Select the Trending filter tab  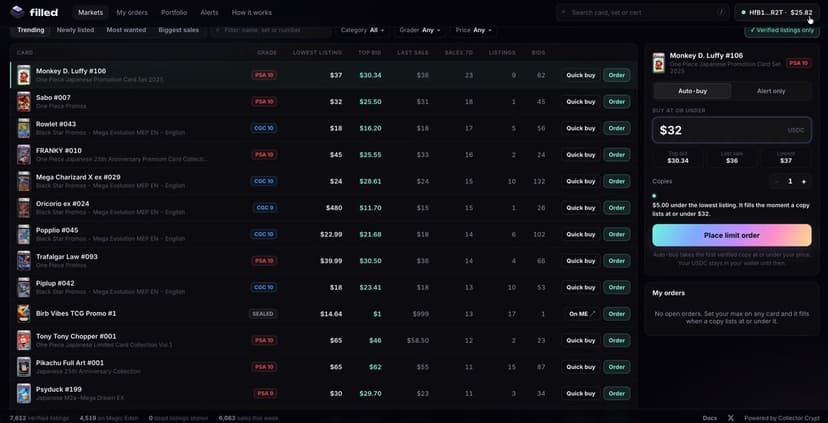[x=31, y=30]
